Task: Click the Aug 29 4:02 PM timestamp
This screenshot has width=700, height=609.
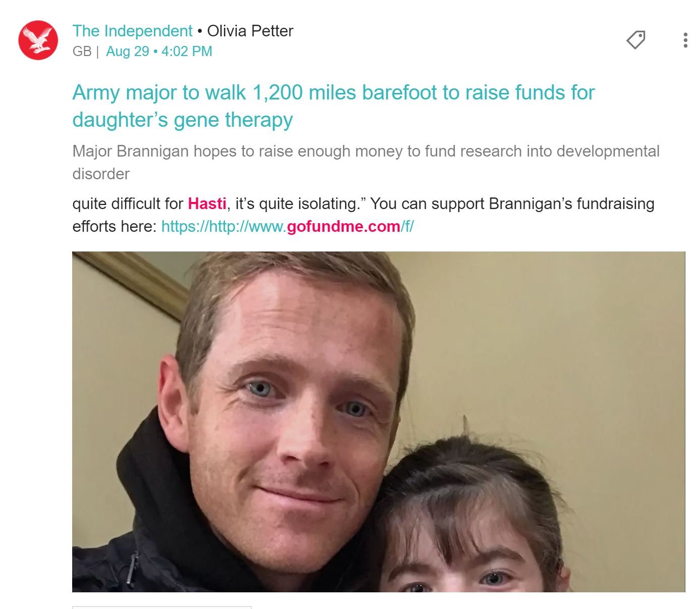Action: 159,52
